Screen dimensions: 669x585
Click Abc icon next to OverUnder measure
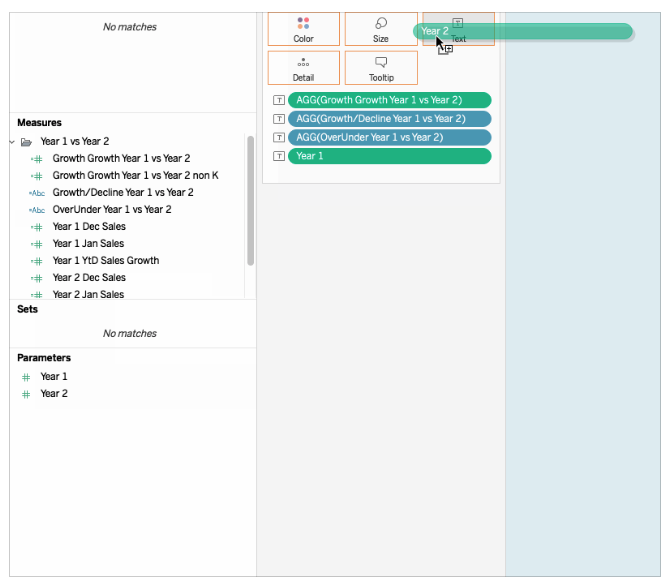pos(37,210)
